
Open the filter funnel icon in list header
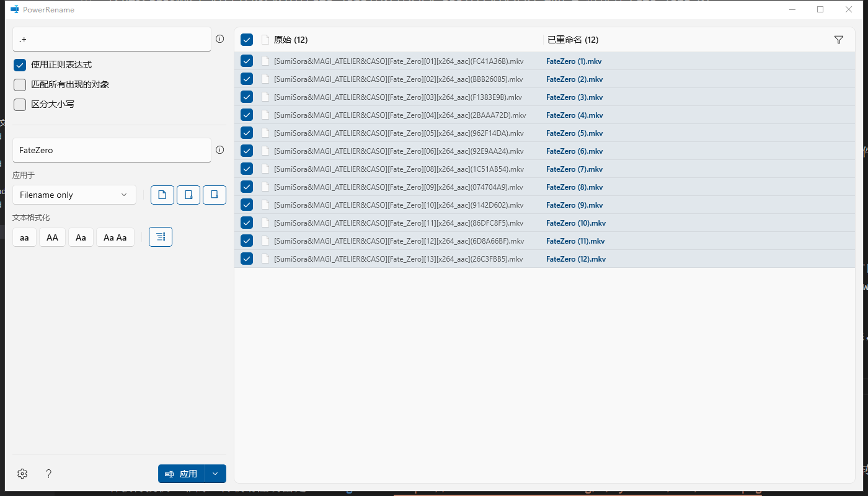pos(839,40)
